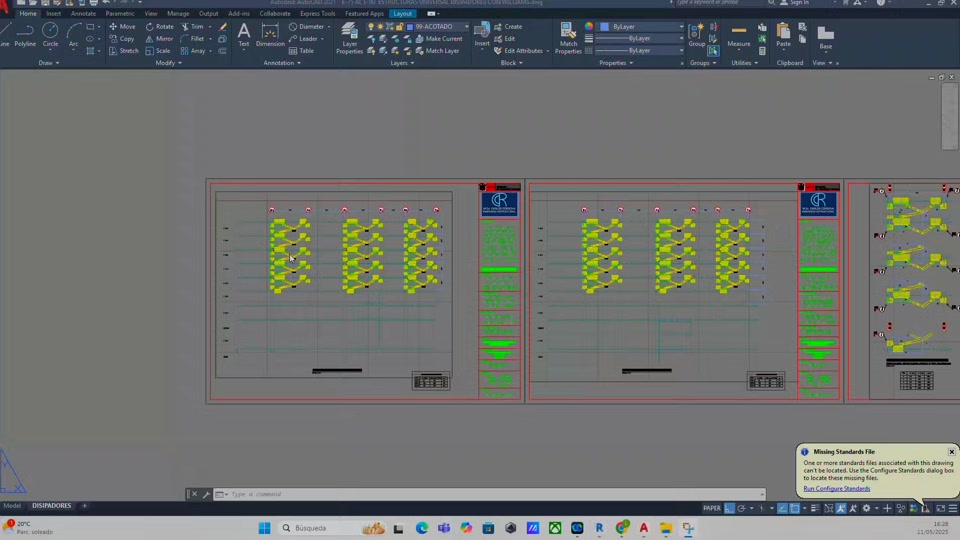The image size is (960, 540).
Task: Click the Match Properties tool
Action: (x=568, y=38)
